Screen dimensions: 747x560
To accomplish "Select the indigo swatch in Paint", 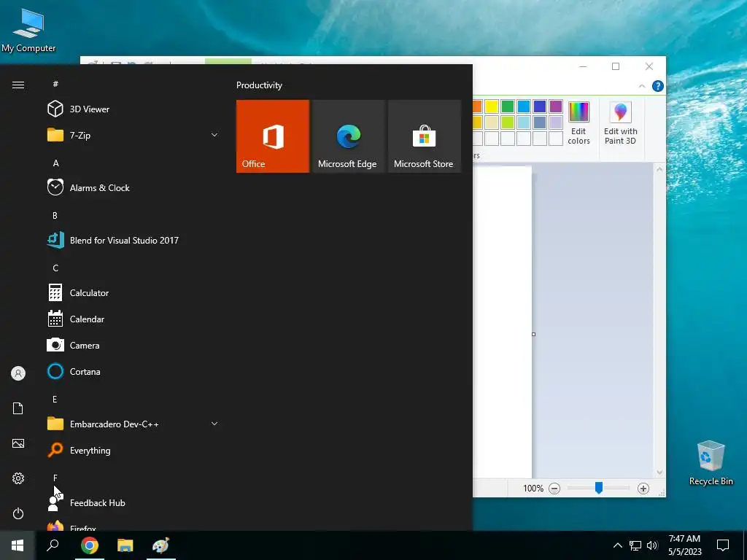I will [x=540, y=106].
